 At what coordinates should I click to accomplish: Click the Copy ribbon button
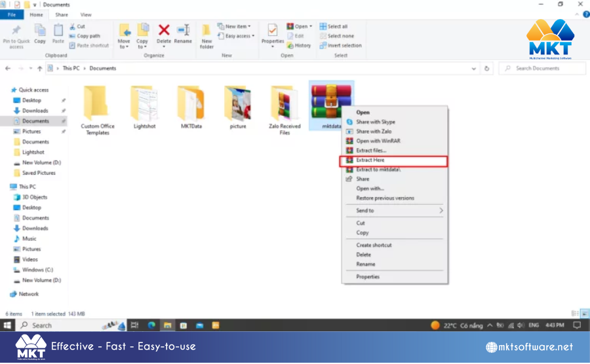(40, 34)
